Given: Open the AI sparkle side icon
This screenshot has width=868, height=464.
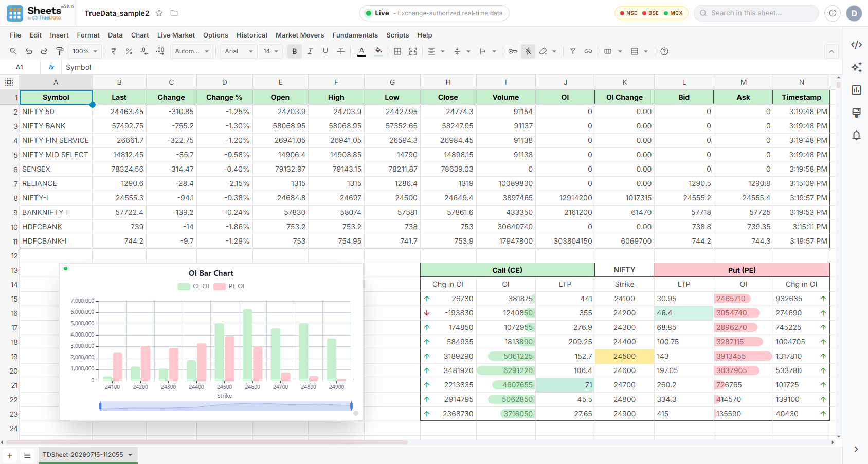Looking at the screenshot, I should (856, 67).
